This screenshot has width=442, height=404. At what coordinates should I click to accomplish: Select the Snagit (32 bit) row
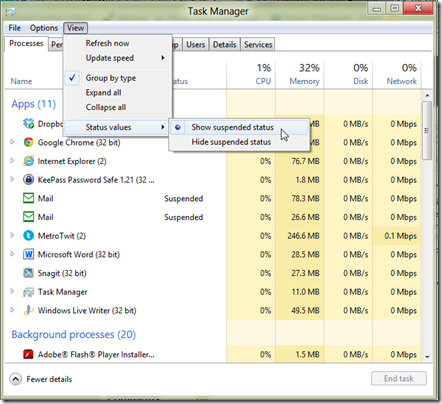pyautogui.click(x=213, y=273)
